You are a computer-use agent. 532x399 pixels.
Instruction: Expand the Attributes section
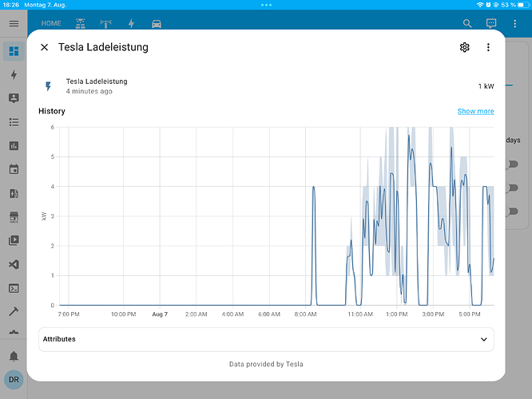click(x=266, y=339)
